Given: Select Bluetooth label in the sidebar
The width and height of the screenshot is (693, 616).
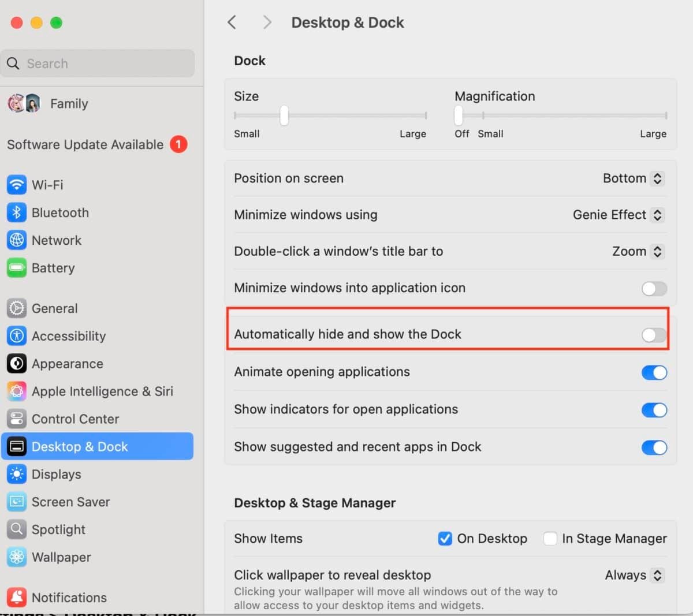Looking at the screenshot, I should click(60, 212).
